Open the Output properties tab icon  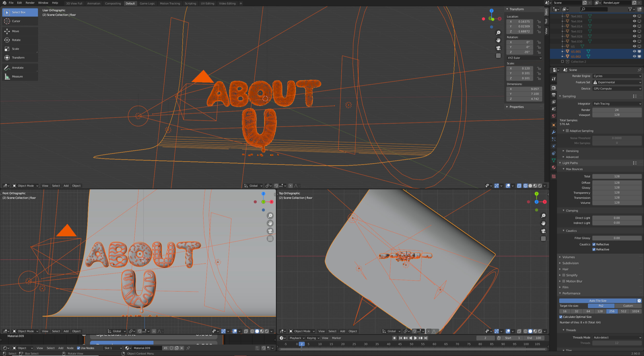553,95
